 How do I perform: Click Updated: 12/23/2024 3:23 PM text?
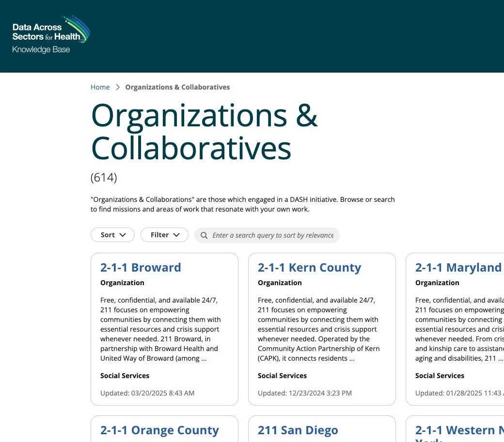305,393
